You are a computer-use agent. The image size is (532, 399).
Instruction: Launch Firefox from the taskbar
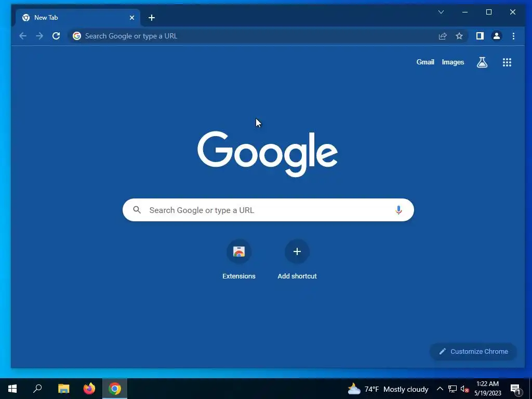click(89, 389)
